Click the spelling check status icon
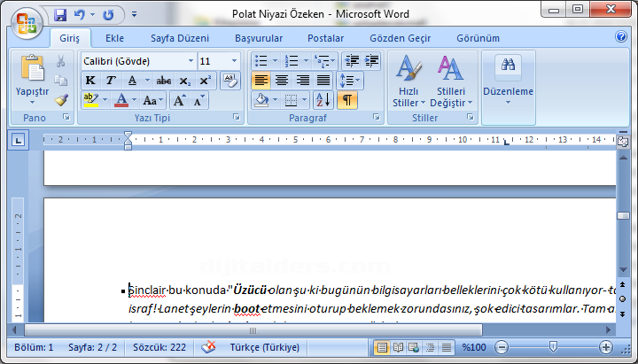 [208, 347]
